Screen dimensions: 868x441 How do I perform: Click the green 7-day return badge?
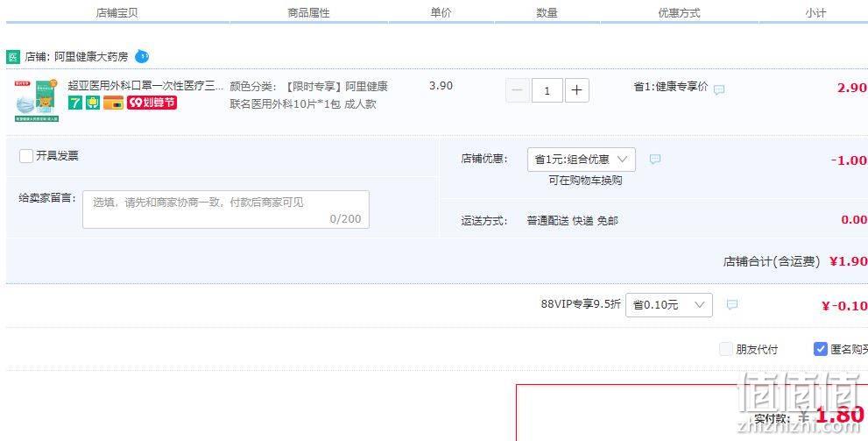coord(75,103)
